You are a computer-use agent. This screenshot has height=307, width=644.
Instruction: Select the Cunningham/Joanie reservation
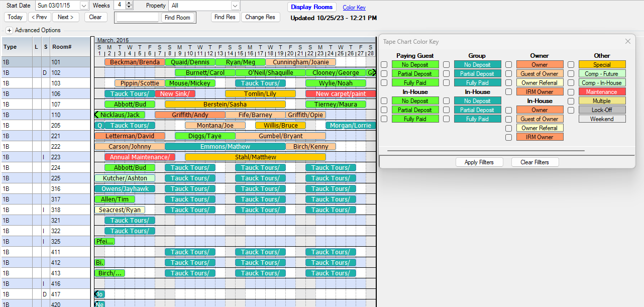pos(300,62)
